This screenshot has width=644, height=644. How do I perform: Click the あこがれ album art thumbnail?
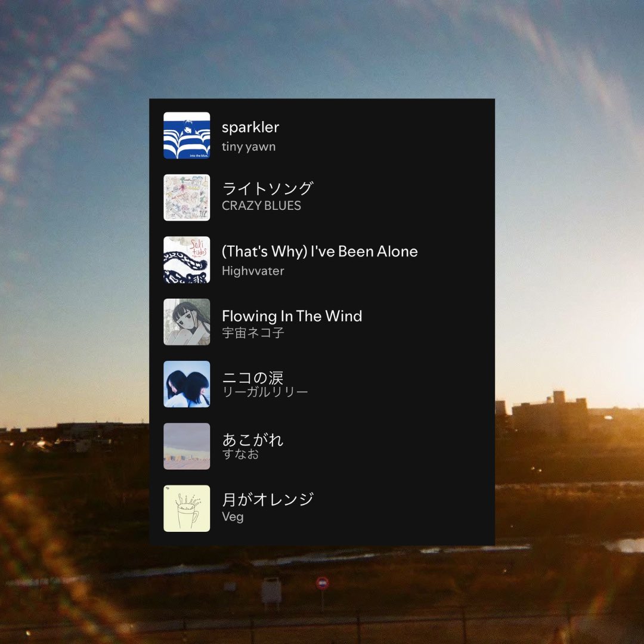point(187,447)
